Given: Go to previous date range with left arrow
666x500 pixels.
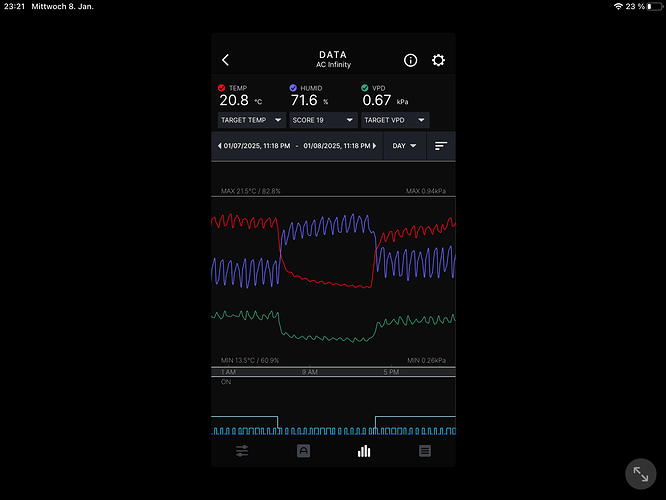Looking at the screenshot, I should [219, 146].
